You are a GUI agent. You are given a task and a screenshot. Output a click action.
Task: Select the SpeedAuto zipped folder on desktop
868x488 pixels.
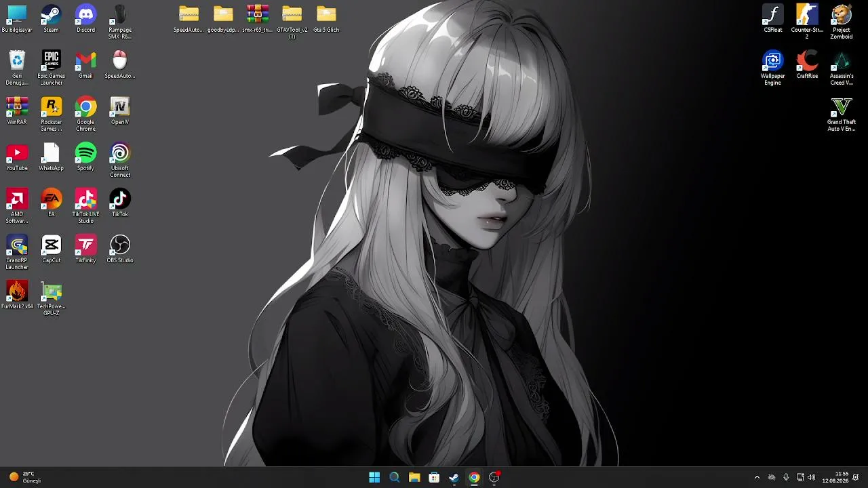(189, 19)
